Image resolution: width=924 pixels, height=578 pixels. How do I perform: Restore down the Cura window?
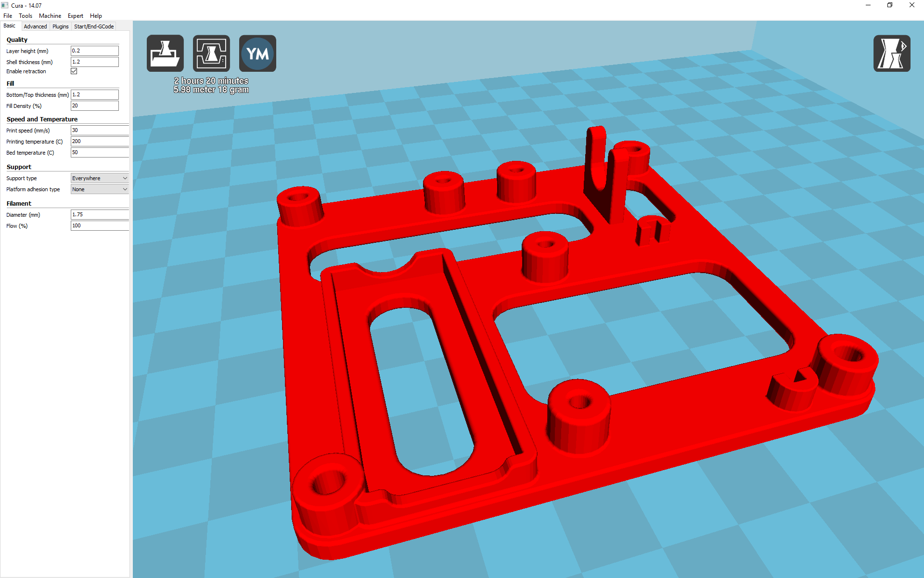(890, 5)
